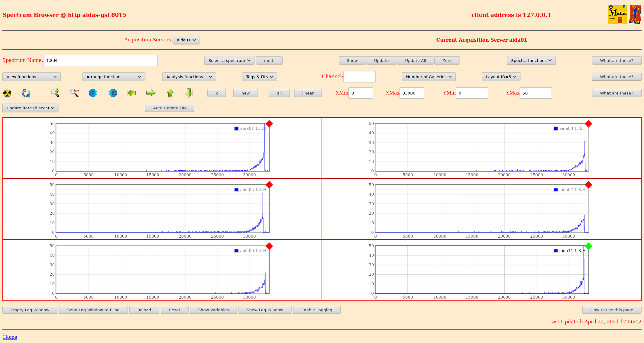
Task: Toggle the Auto Update ON button
Action: [x=169, y=108]
